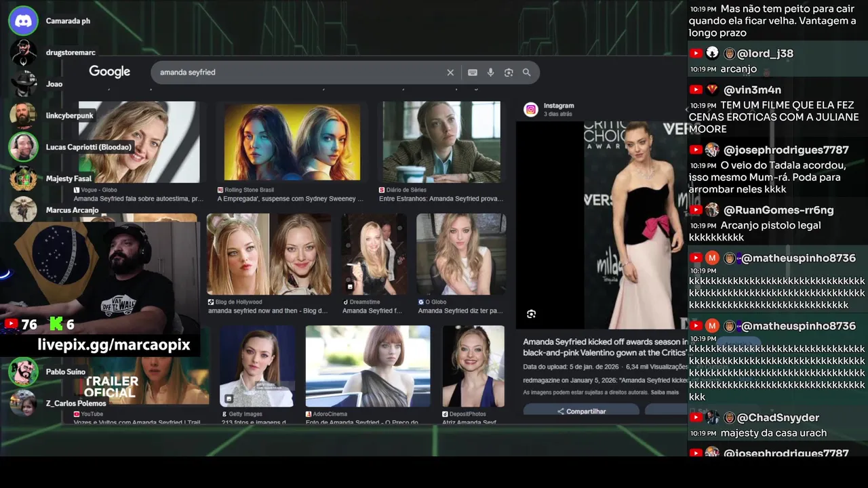Open the on-screen keyboard icon in search bar
The image size is (868, 488).
473,73
